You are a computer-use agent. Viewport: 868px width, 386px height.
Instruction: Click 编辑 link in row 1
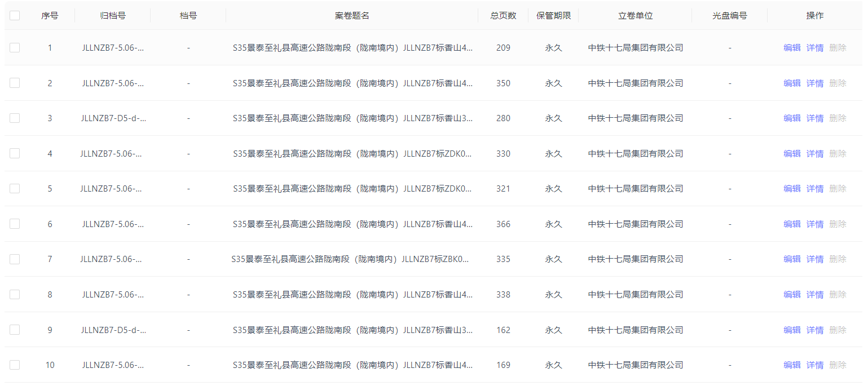coord(792,48)
